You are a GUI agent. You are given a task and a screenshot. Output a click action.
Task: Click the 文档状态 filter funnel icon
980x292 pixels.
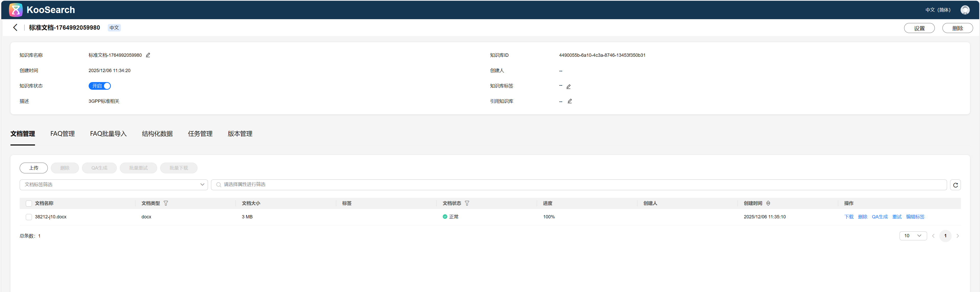point(467,203)
